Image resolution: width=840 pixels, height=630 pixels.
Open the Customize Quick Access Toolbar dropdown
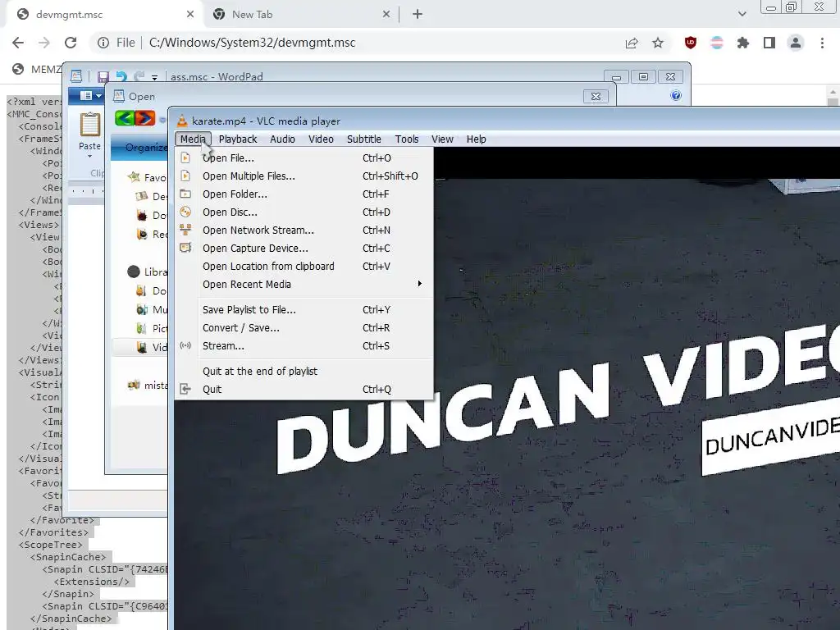[154, 78]
